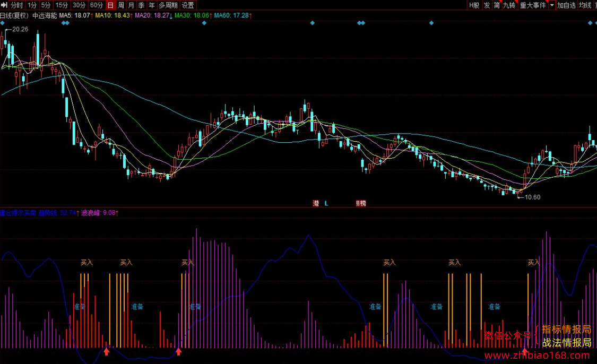597x364 pixels.
Task: Click the event diamond below the MA30 value
Action: (x=204, y=23)
